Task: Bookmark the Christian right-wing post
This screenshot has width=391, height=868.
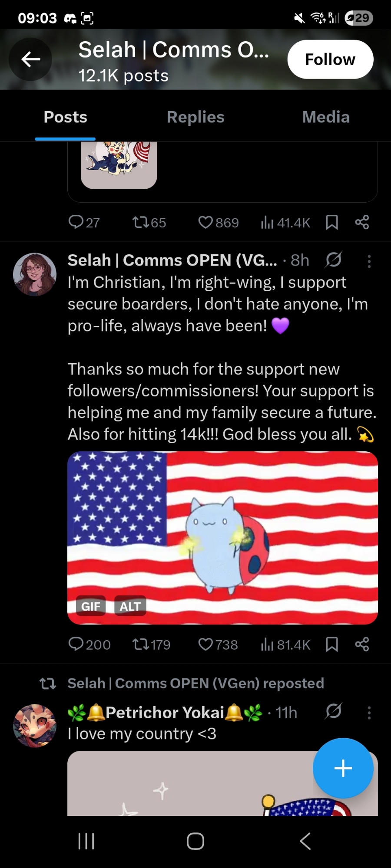Action: pos(332,644)
